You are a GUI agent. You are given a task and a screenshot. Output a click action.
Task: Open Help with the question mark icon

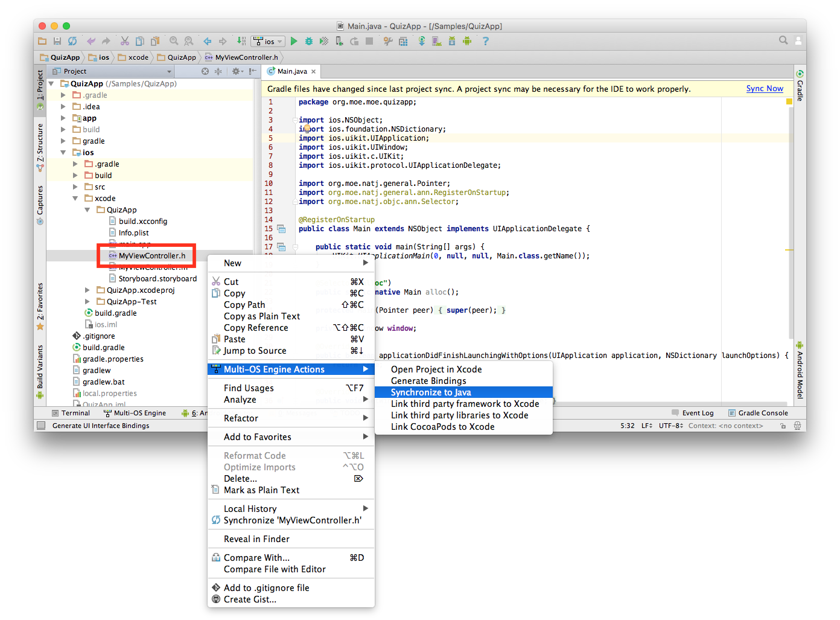point(485,41)
